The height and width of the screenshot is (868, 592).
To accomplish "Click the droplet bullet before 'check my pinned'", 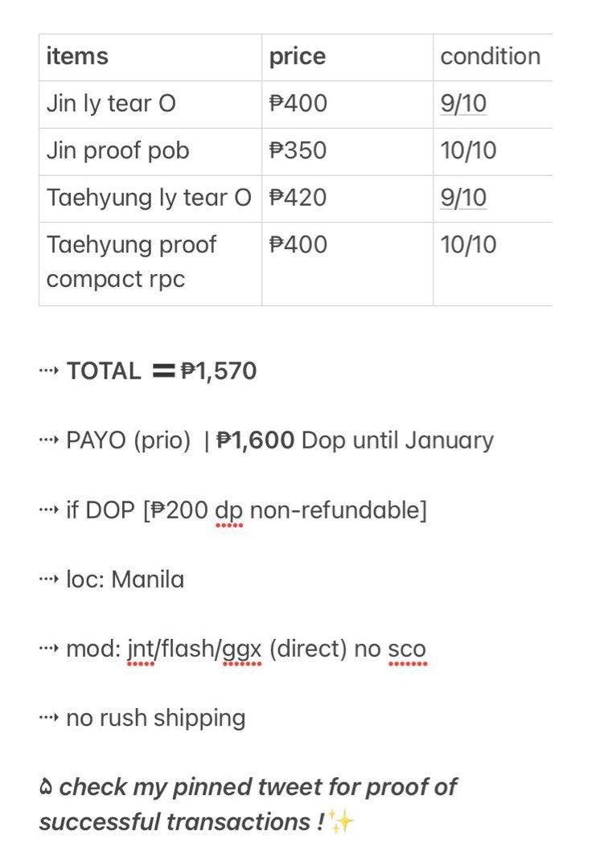I will [46, 787].
